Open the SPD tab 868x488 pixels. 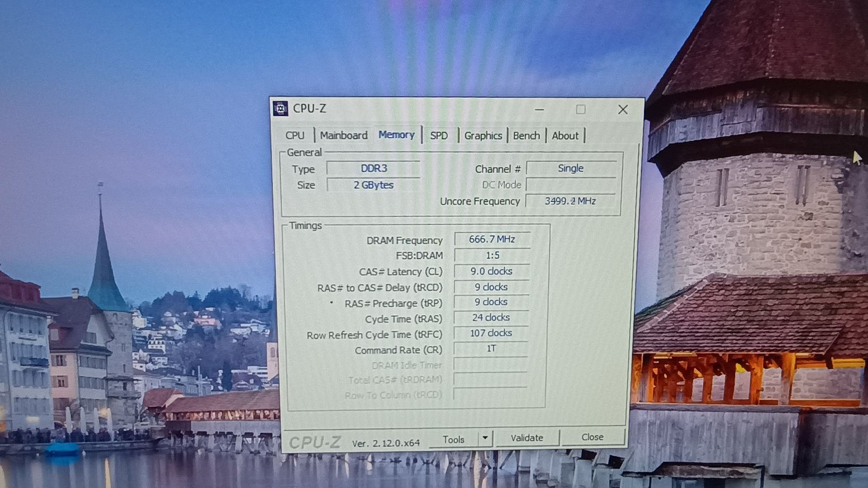click(439, 136)
